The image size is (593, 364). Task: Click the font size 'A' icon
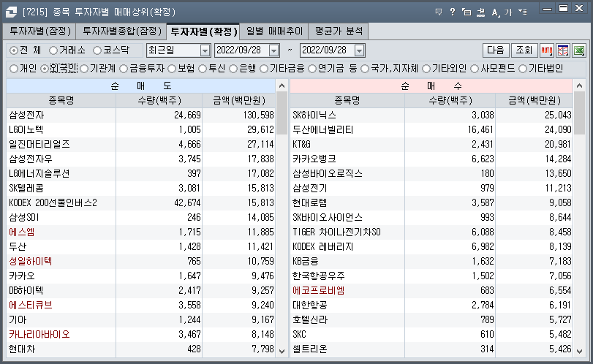(495, 12)
